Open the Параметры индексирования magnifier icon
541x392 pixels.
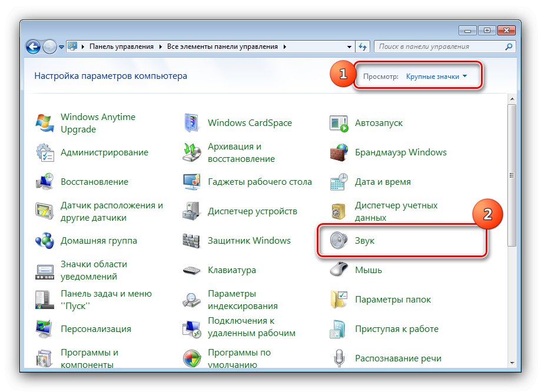[x=192, y=300]
